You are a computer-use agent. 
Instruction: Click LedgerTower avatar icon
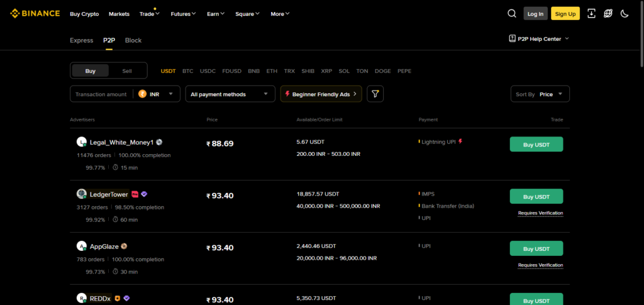(82, 194)
